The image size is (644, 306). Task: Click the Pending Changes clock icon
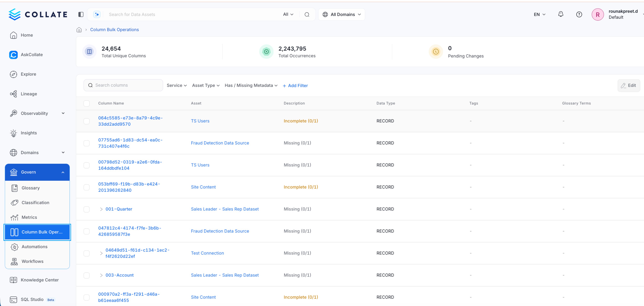pyautogui.click(x=436, y=52)
